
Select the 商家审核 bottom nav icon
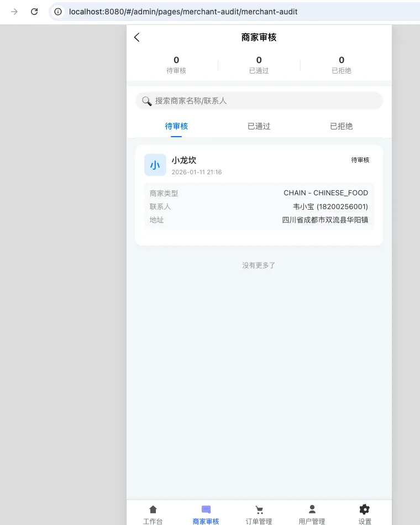pos(206,510)
